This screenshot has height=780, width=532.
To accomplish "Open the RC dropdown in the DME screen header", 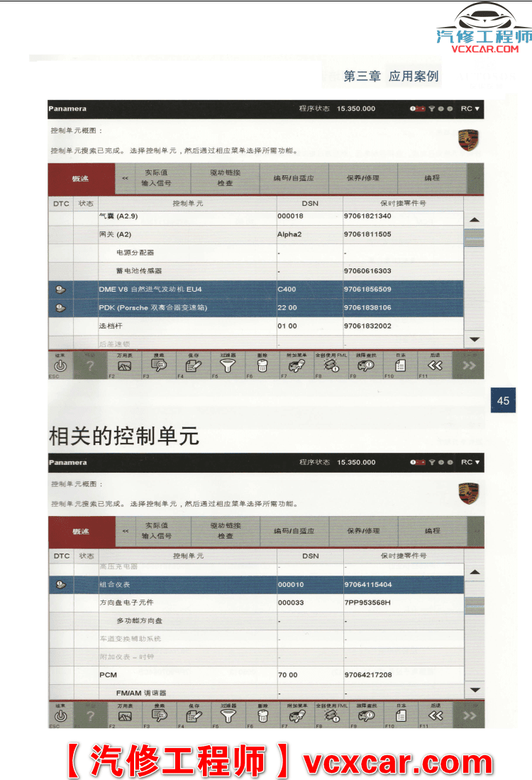I will pos(470,109).
